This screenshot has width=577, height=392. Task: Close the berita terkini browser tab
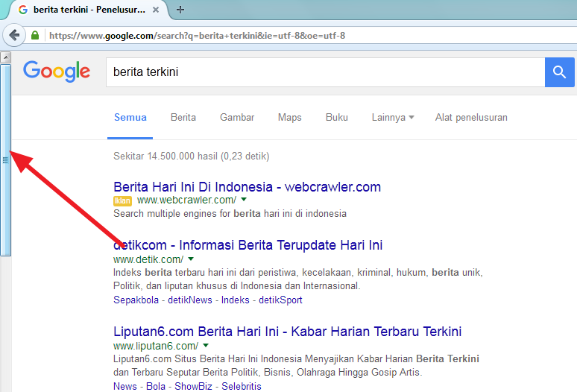pos(156,10)
